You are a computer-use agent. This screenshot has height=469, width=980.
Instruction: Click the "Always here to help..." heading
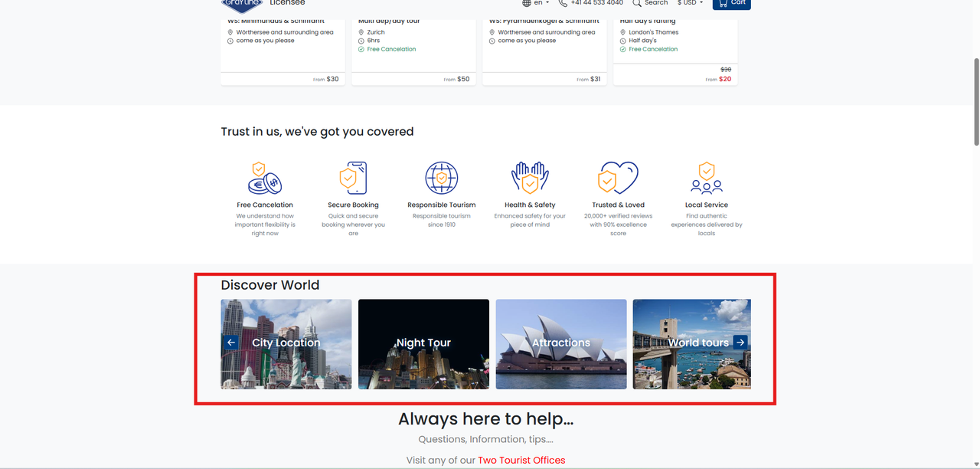[x=486, y=419]
